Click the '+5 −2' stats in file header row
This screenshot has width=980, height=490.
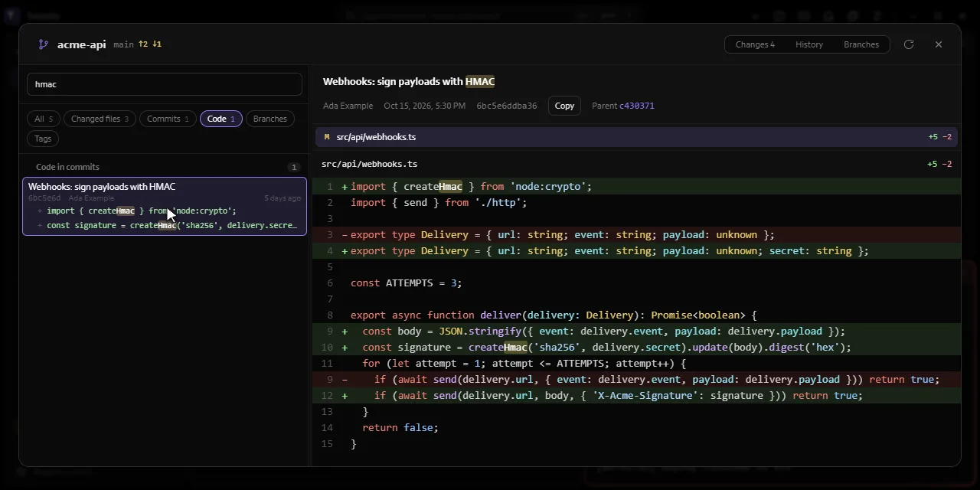click(x=939, y=137)
